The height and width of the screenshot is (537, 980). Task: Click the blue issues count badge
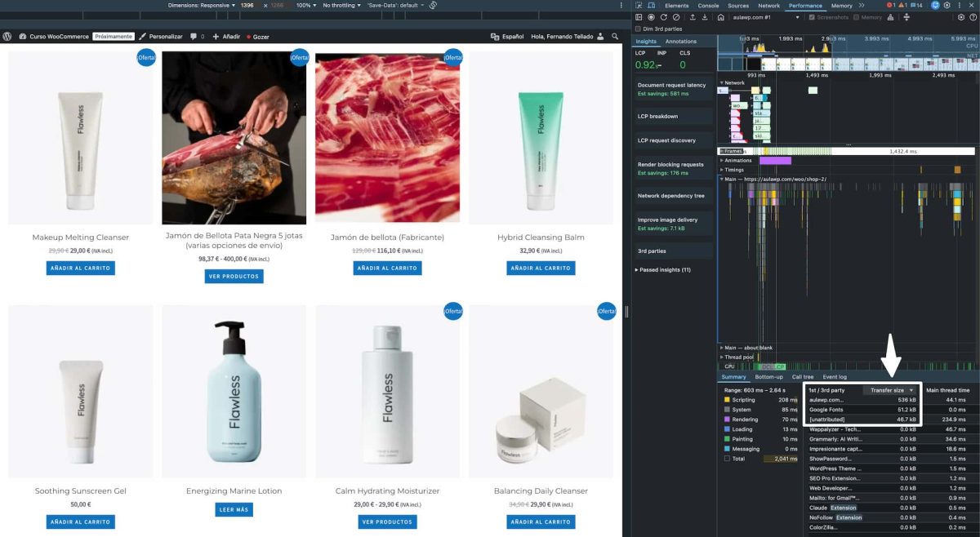pos(917,6)
